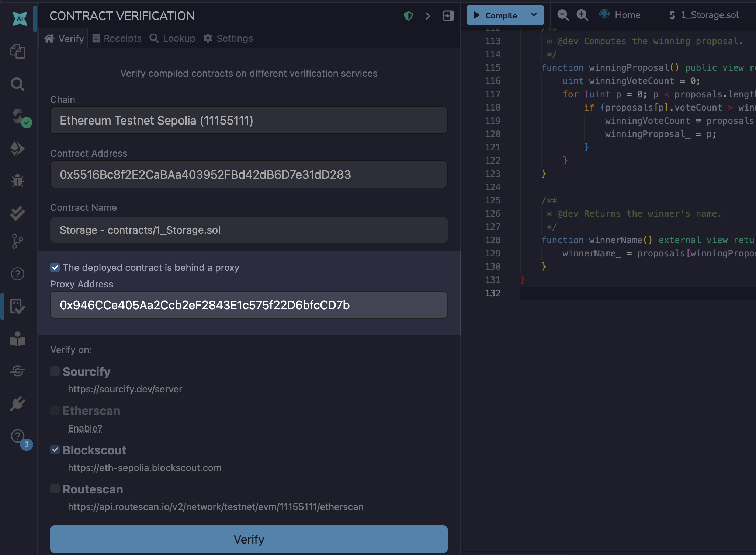Zoom out the editor font

(x=563, y=15)
